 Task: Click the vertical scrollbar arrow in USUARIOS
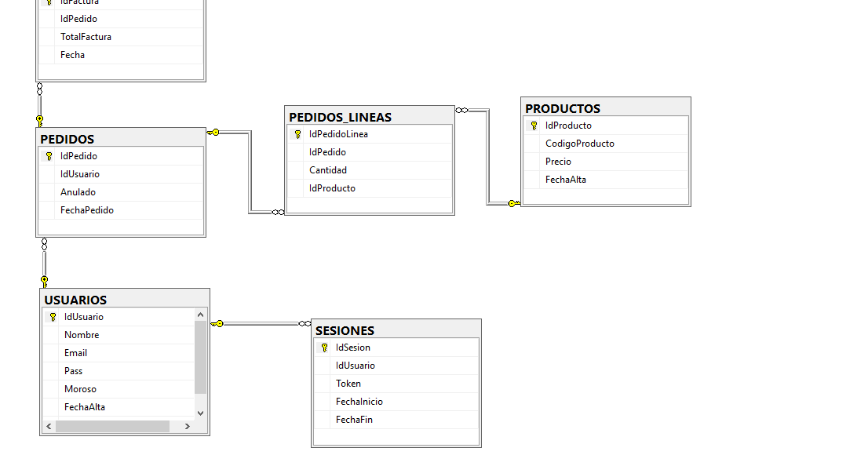[200, 313]
